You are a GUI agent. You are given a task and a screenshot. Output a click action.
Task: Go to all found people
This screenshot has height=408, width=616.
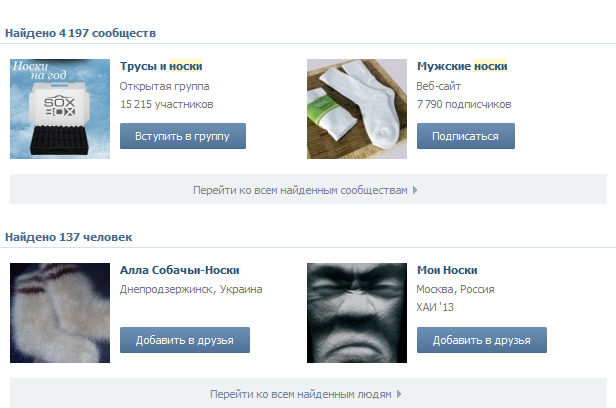(308, 393)
